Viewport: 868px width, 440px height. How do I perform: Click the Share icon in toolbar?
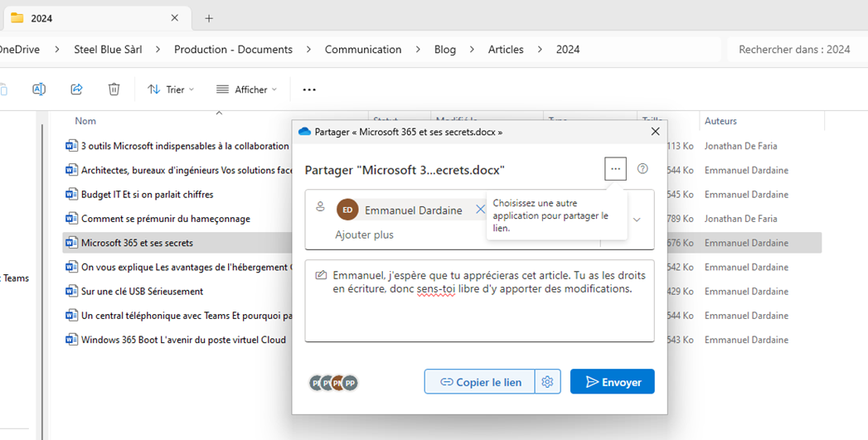click(x=76, y=89)
